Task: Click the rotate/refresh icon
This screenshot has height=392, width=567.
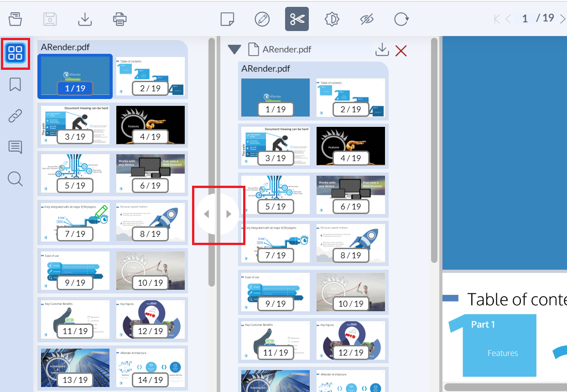Action: (401, 19)
